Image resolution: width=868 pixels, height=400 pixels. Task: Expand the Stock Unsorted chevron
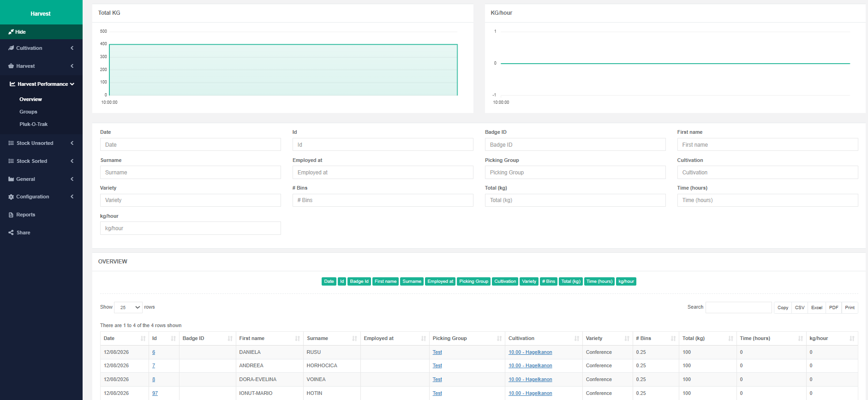72,143
